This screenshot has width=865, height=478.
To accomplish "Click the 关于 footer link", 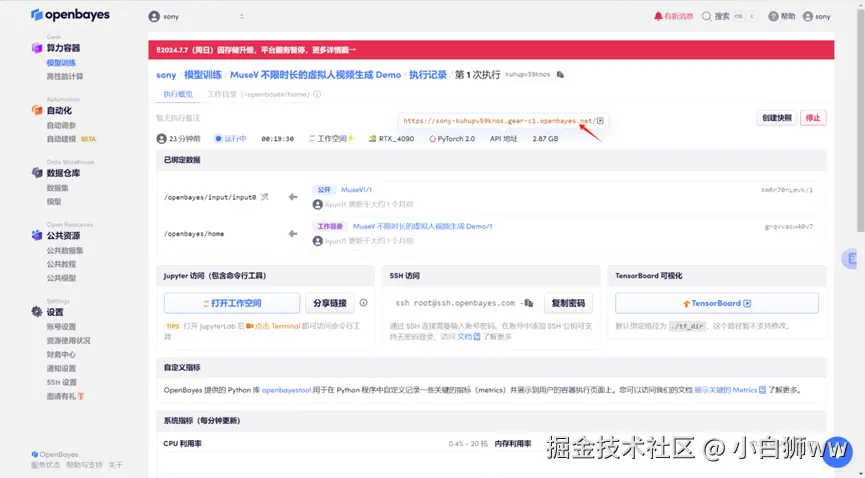I will pos(115,465).
